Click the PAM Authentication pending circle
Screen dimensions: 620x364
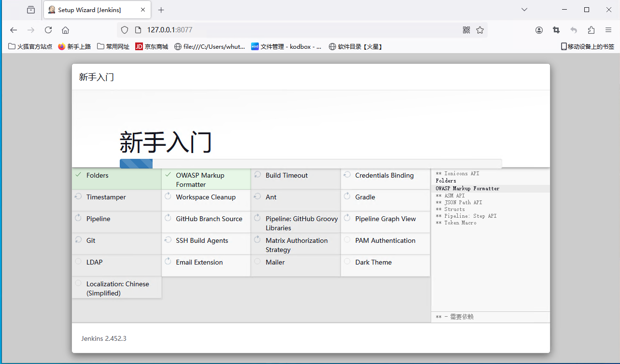(x=347, y=240)
